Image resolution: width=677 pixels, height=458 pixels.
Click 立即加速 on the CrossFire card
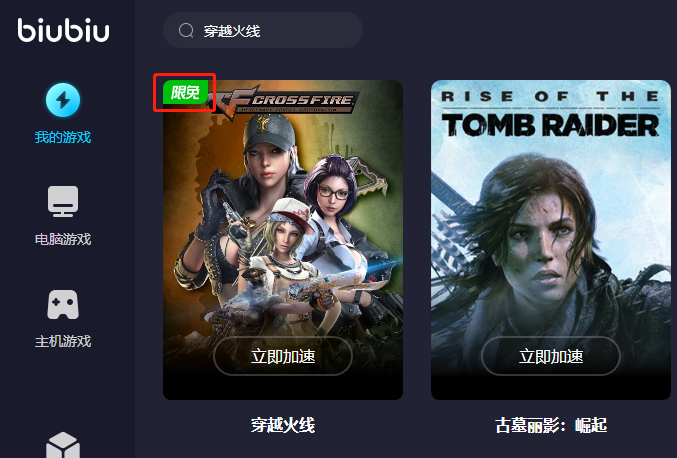[x=283, y=356]
